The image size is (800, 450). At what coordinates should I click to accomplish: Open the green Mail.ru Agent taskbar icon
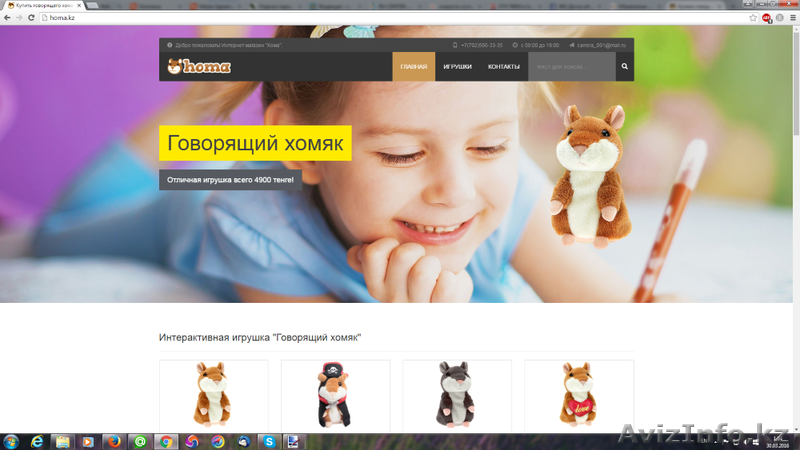click(140, 442)
